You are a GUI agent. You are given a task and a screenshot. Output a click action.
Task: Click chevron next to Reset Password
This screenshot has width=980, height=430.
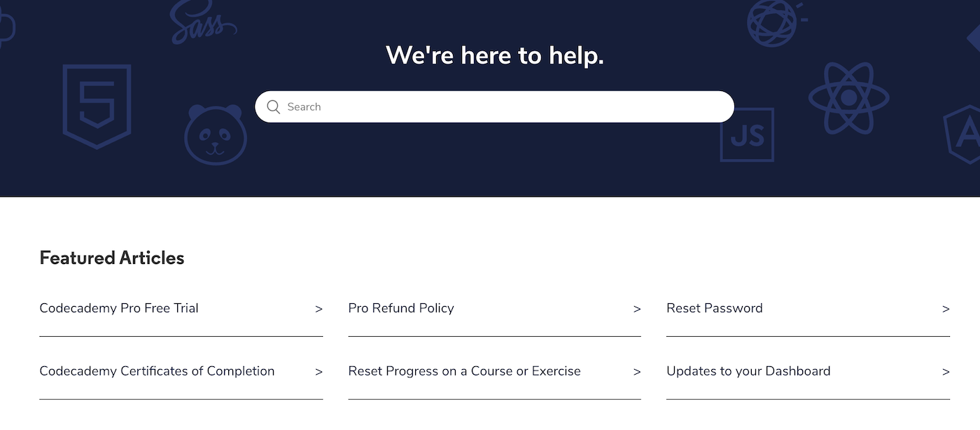click(x=946, y=309)
